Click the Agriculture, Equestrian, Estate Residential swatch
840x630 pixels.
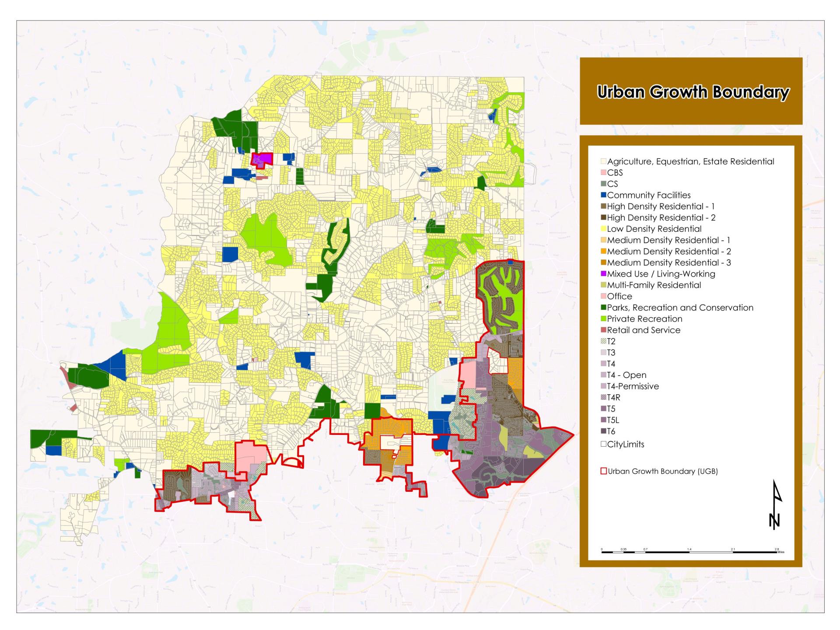tap(604, 161)
